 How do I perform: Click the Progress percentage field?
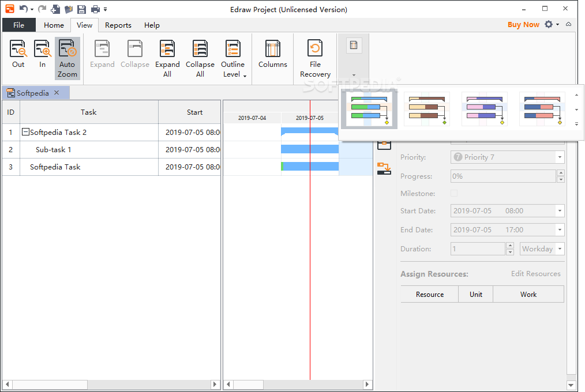tap(503, 176)
